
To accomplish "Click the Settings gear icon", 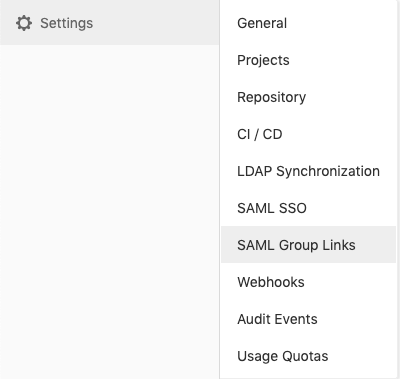I will [24, 23].
